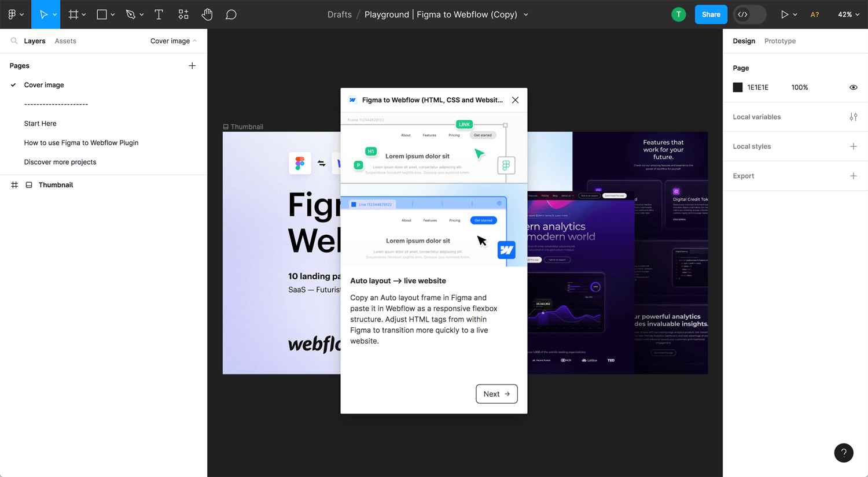
Task: Add export setting with plus icon
Action: click(854, 176)
